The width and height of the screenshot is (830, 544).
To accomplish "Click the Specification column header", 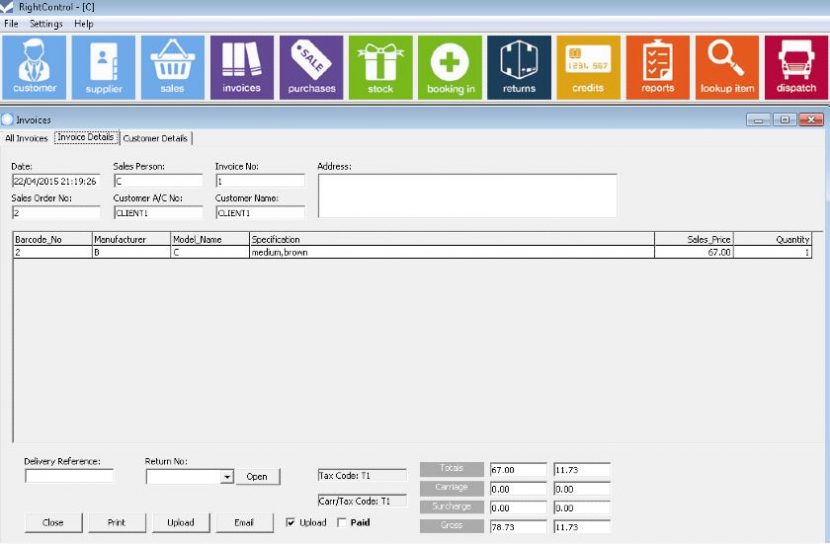I will tap(452, 239).
